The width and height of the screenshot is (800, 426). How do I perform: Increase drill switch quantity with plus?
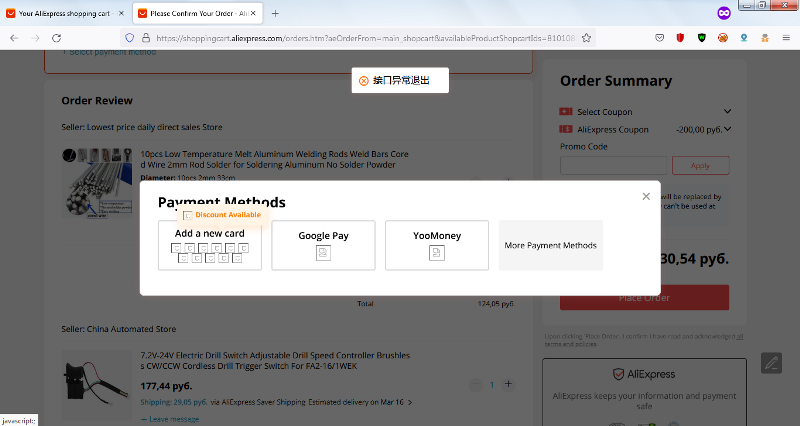[508, 384]
